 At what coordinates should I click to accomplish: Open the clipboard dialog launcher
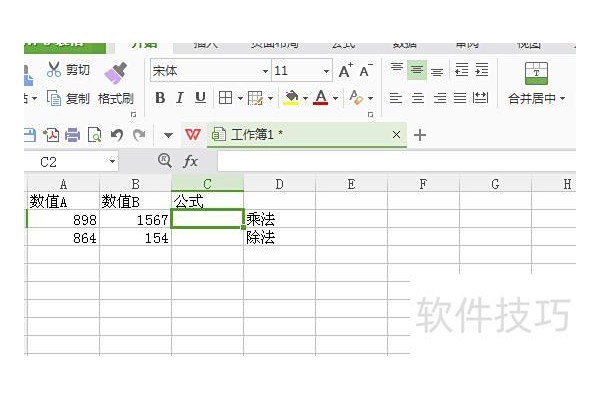pyautogui.click(x=133, y=114)
